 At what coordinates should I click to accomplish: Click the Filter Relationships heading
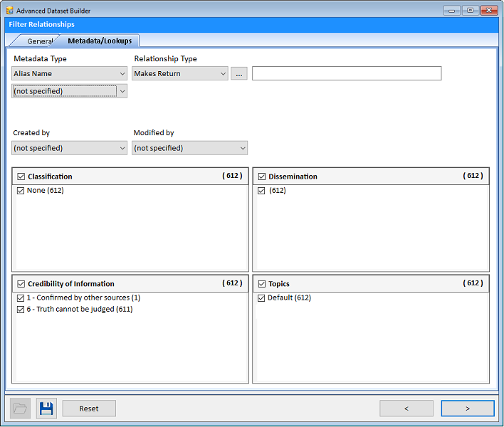click(x=42, y=24)
